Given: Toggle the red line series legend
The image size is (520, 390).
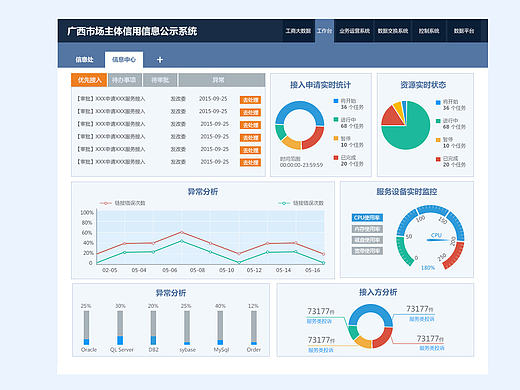Looking at the screenshot, I should coord(122,203).
